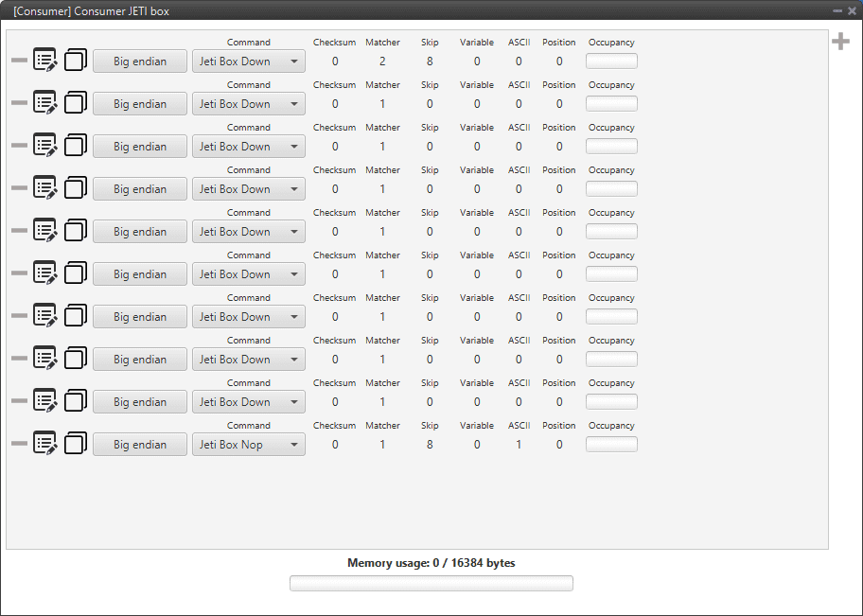Remove the first row with its minus icon
The image size is (863, 616).
[19, 61]
